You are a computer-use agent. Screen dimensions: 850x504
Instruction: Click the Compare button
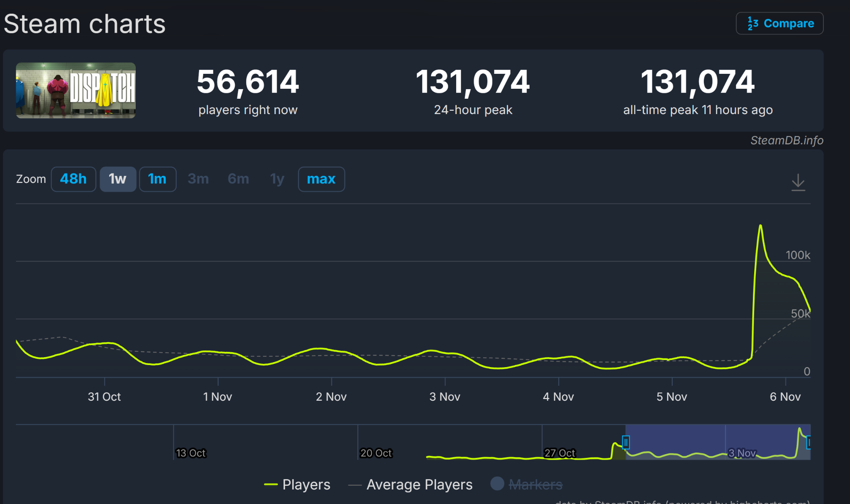click(x=779, y=24)
